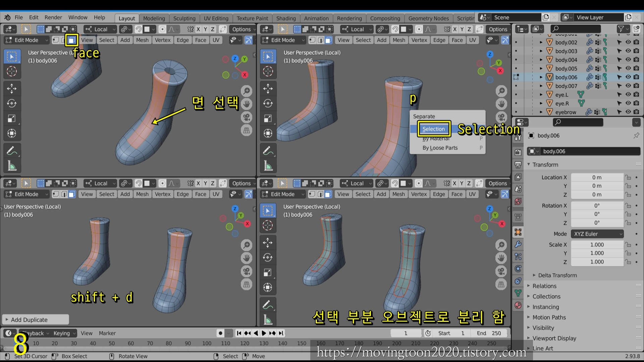Jump to the timeline end frame
644x362 pixels.
click(x=281, y=333)
